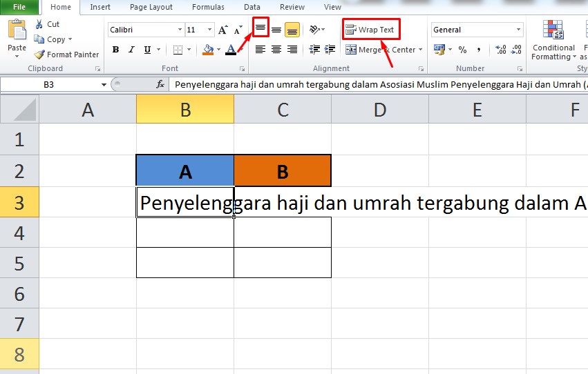Click the Paste clipboard icon
This screenshot has height=374, width=588.
[x=17, y=30]
